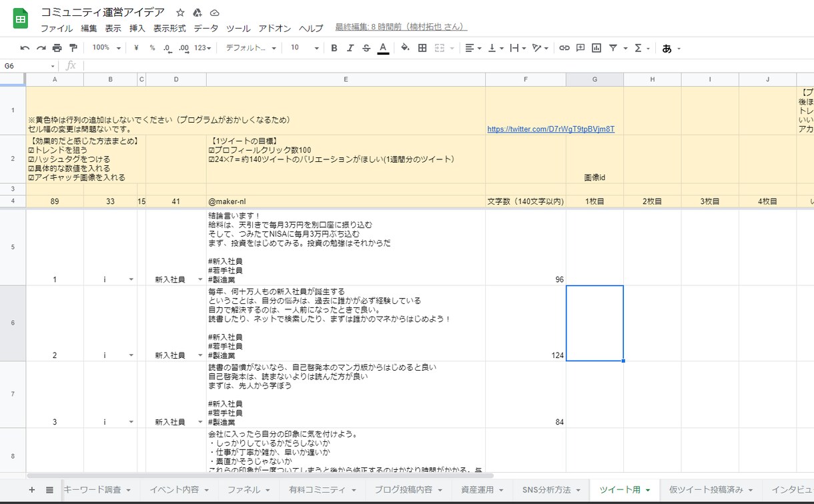Screen dimensions: 814x504
Task: Switch to 有料コミュニティ sheet tab
Action: (x=322, y=489)
